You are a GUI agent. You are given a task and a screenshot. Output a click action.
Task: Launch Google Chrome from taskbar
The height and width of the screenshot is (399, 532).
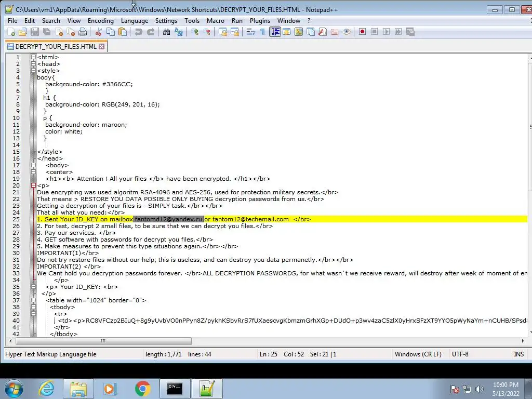(142, 389)
